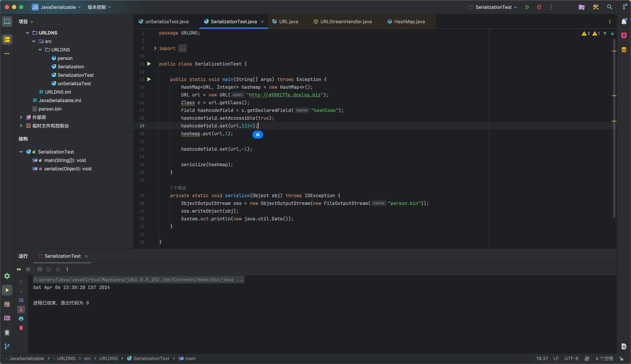Image resolution: width=631 pixels, height=364 pixels.
Task: Open Terminal tool window icon
Action: tap(7, 318)
